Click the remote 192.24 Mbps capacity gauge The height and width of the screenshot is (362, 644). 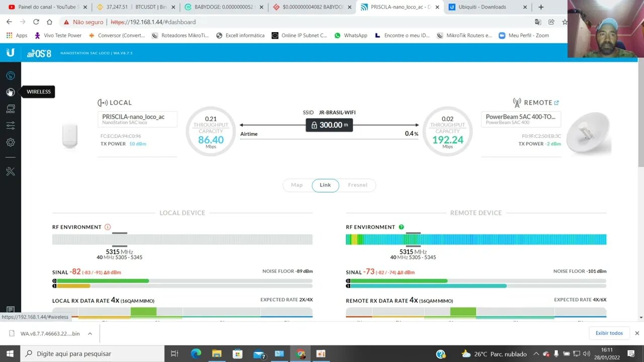tap(447, 131)
